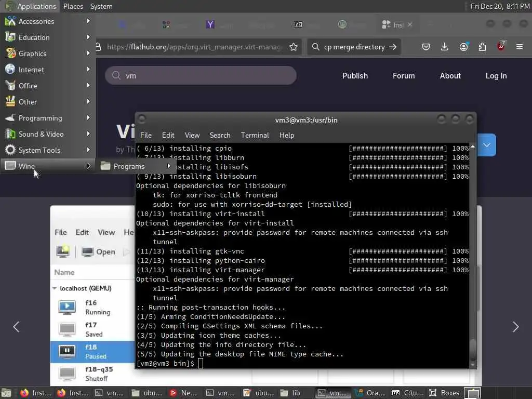Select the f17 Saved virtual machine
This screenshot has width=532, height=399.
92,329
